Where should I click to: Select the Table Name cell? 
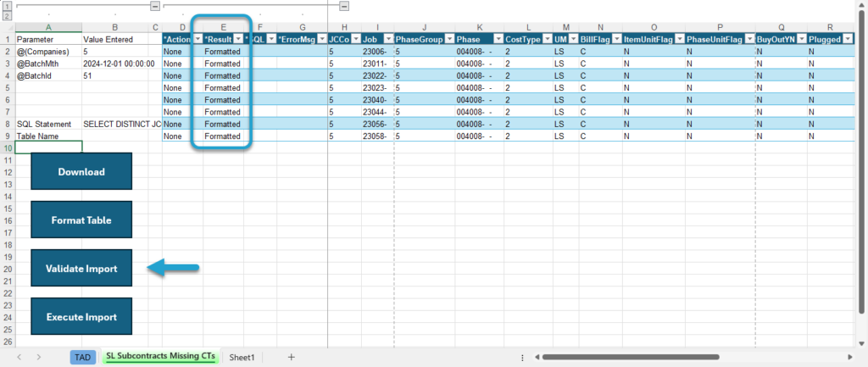(x=48, y=136)
